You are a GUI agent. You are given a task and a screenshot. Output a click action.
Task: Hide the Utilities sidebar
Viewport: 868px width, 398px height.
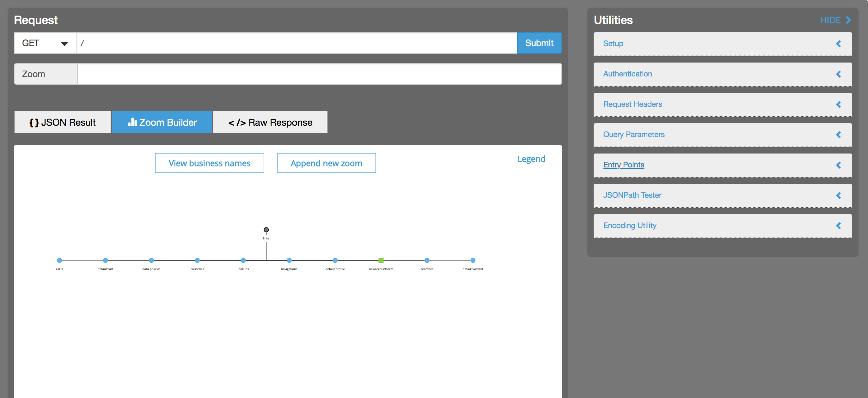[835, 20]
